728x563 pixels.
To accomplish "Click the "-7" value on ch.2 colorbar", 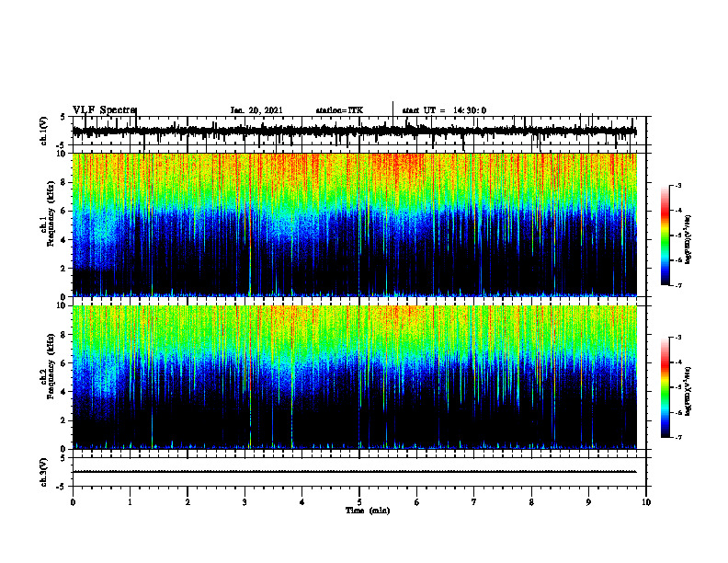I will (x=678, y=437).
